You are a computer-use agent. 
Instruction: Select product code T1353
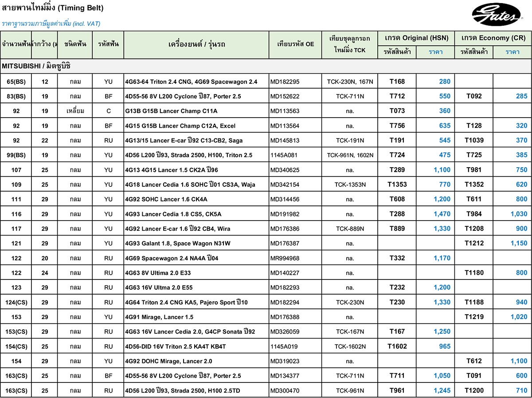point(397,184)
